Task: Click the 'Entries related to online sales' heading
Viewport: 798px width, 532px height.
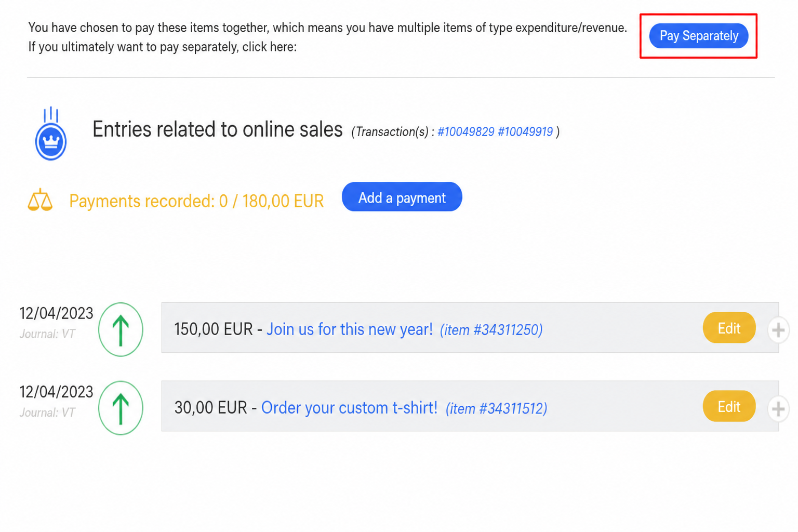Action: pos(217,129)
